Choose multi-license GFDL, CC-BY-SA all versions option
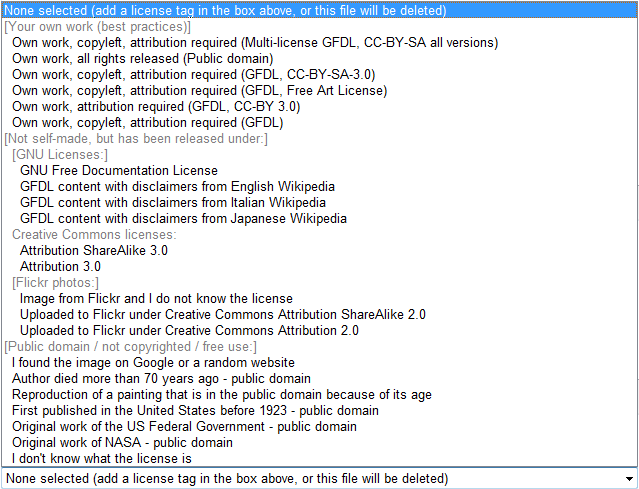The image size is (639, 489). [254, 43]
